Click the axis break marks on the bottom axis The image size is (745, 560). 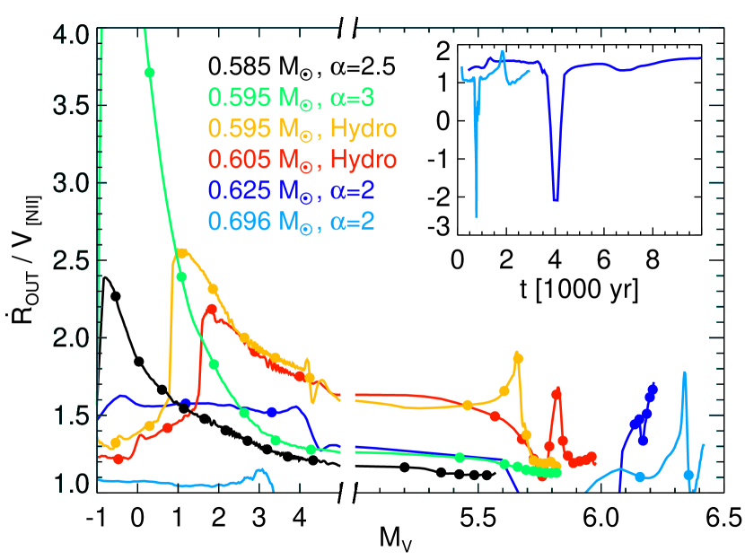coord(347,493)
